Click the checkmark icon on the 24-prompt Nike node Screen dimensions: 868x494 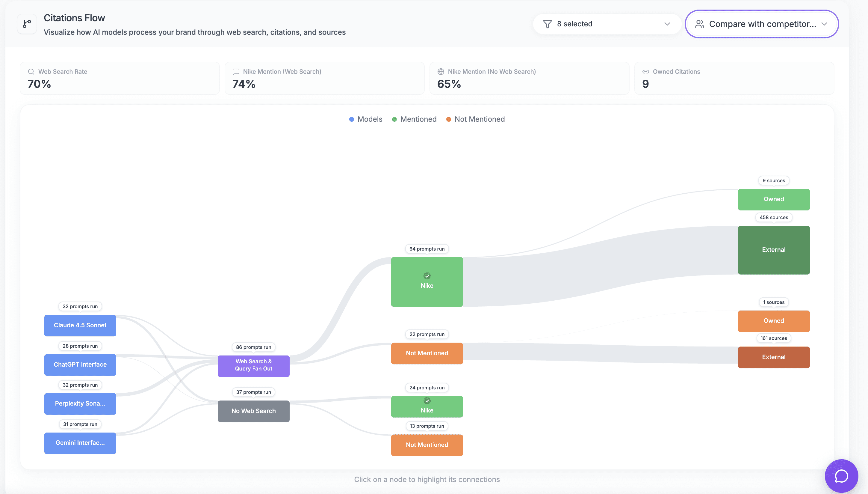(427, 401)
